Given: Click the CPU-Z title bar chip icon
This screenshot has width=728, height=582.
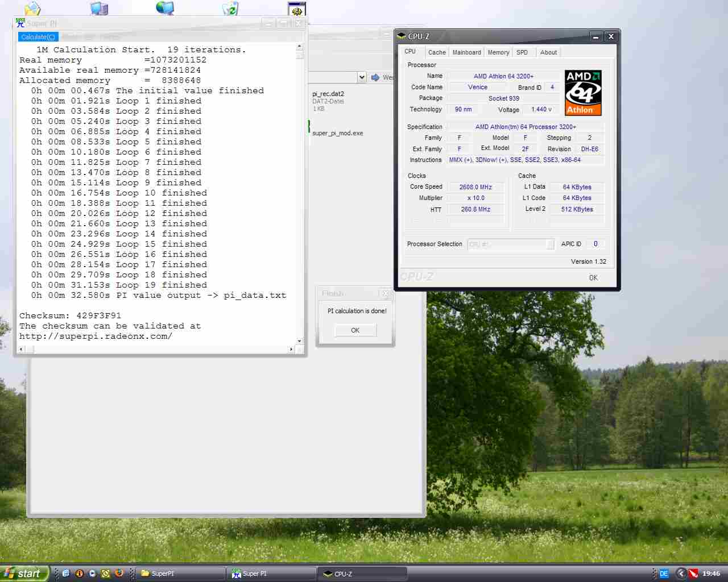Looking at the screenshot, I should point(401,36).
